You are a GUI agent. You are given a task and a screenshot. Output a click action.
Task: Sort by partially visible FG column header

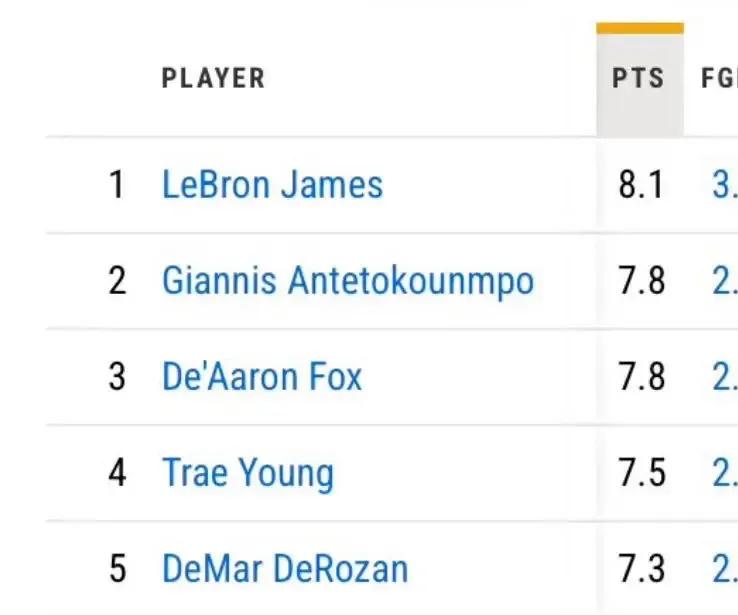point(719,78)
